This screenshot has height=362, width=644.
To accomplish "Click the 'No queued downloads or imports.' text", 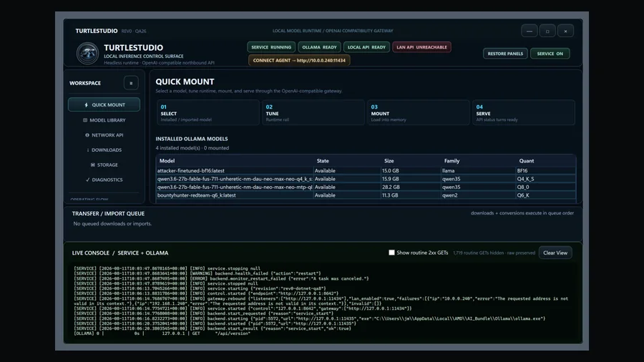I will [112, 224].
